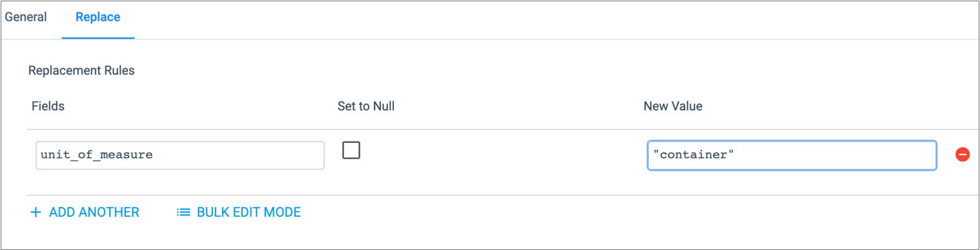Check the Set to Null checkbox

(351, 150)
